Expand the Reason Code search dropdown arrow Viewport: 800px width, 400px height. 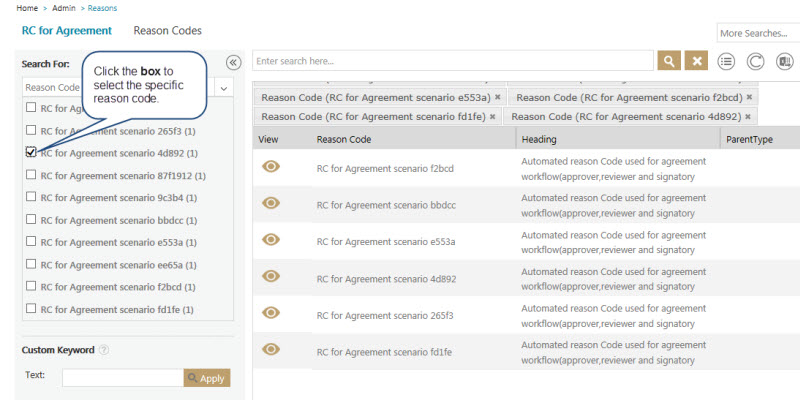tap(223, 87)
